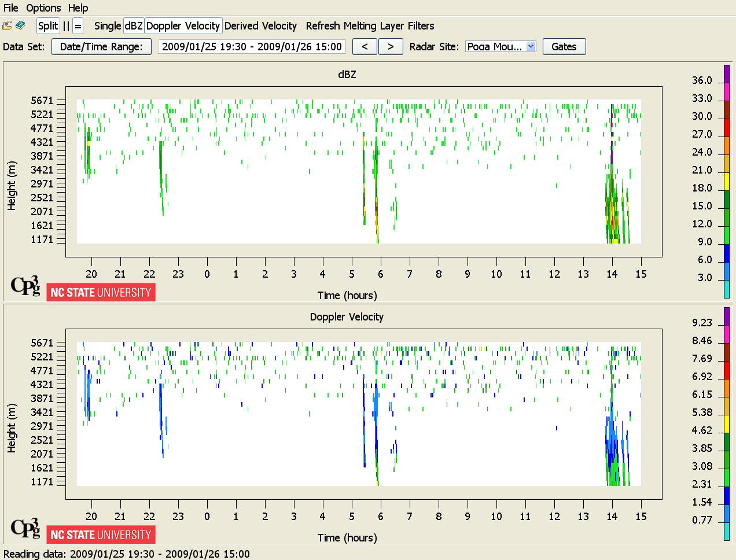The height and width of the screenshot is (560, 736).
Task: Click the blue 6.0 dBZ legend color
Action: pos(727,253)
